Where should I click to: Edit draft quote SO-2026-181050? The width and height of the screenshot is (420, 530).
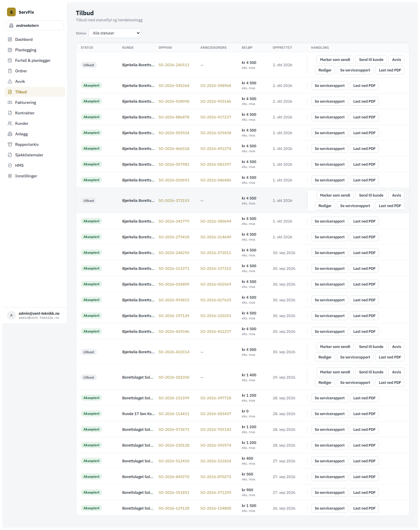point(325,382)
